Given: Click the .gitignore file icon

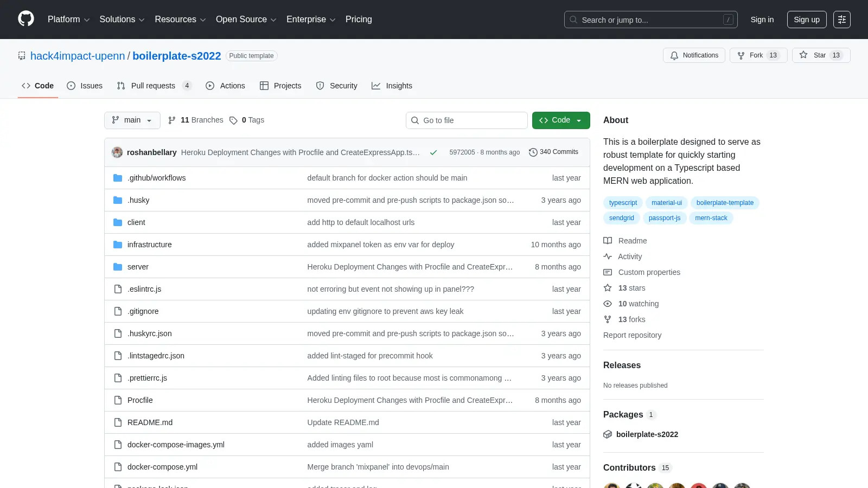Looking at the screenshot, I should point(118,311).
